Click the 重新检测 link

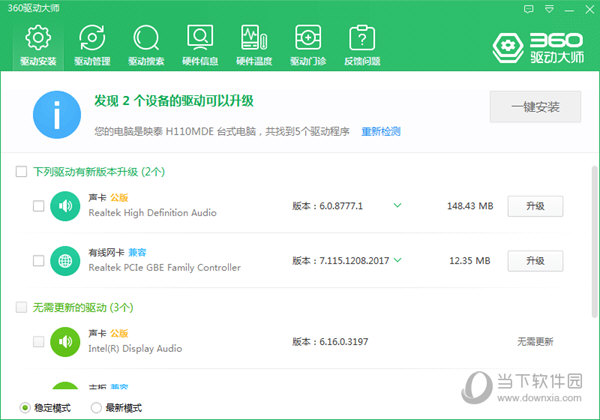coord(381,132)
